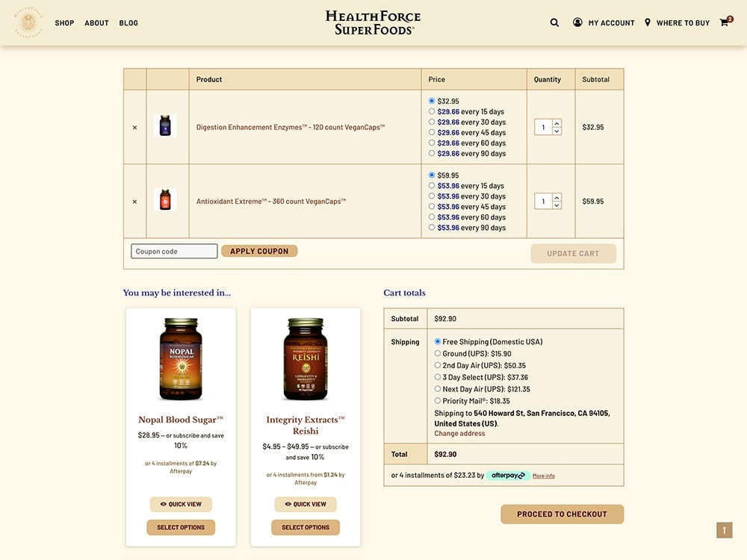
Task: Click the Coupon code input field
Action: pyautogui.click(x=174, y=252)
